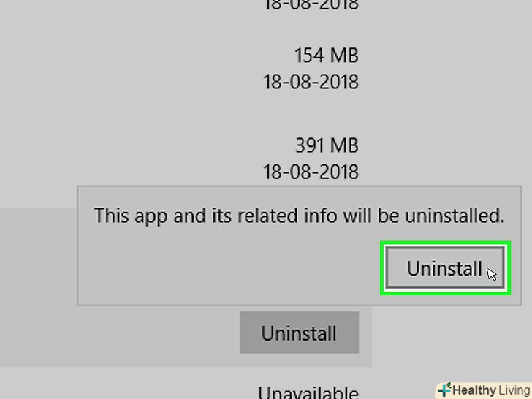Confirm with the Uninstall button in the popup
532x399 pixels.
click(445, 268)
